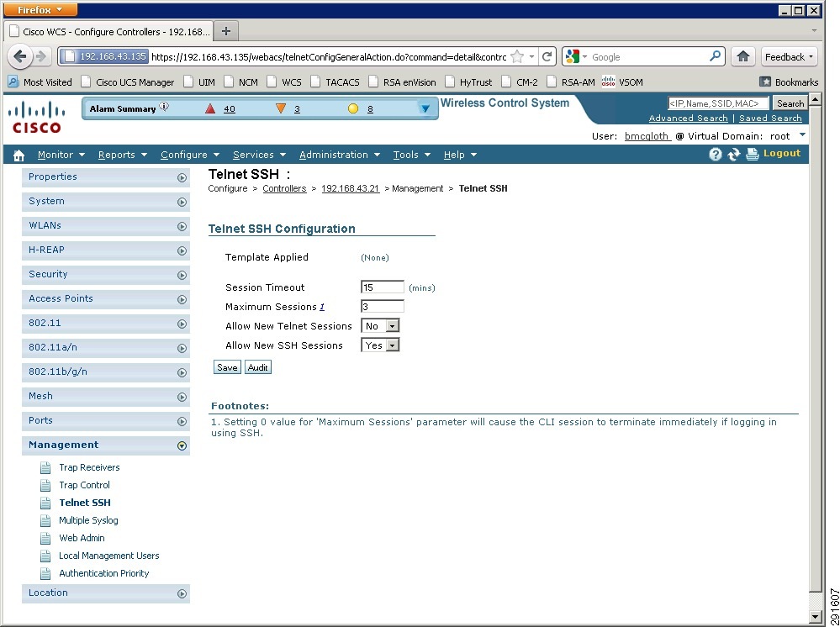The height and width of the screenshot is (627, 840).
Task: Expand the System sidebar section
Action: (182, 202)
